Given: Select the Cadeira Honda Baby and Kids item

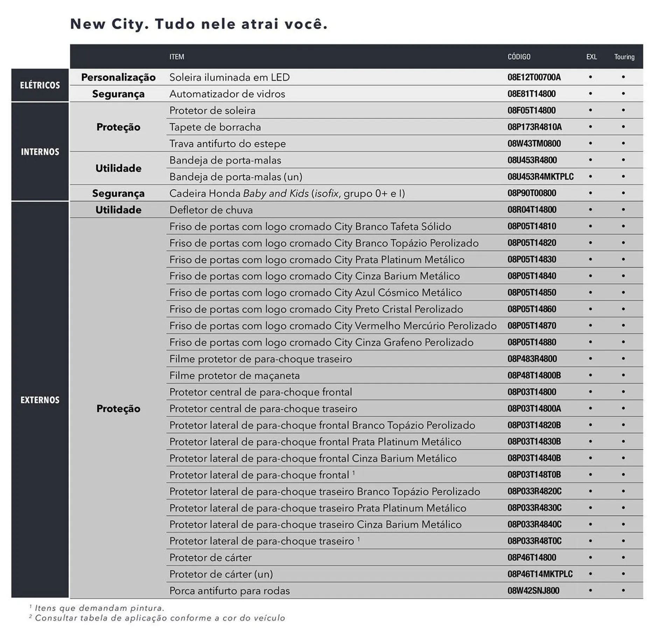Looking at the screenshot, I should (287, 193).
